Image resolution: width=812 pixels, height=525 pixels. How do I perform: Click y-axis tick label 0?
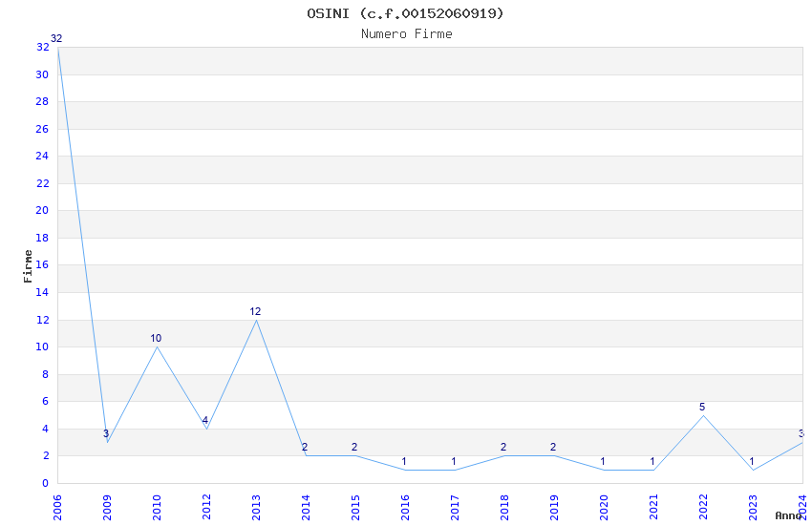point(46,483)
